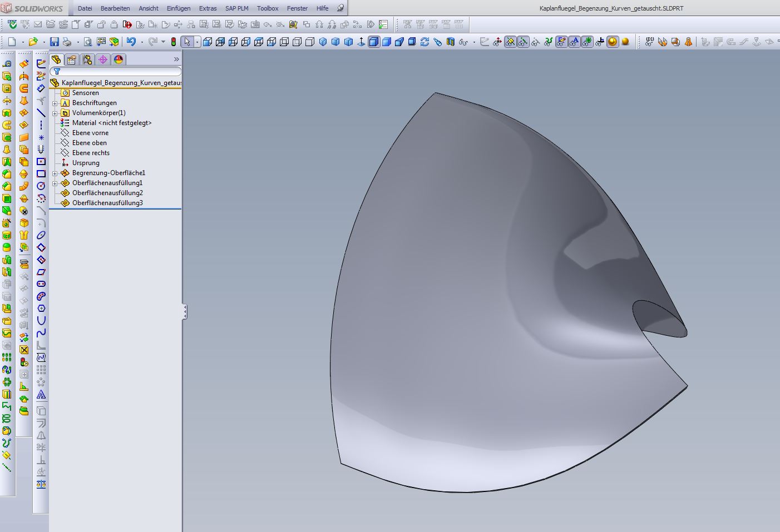
Task: Click the Print icon in toolbar
Action: coord(67,42)
